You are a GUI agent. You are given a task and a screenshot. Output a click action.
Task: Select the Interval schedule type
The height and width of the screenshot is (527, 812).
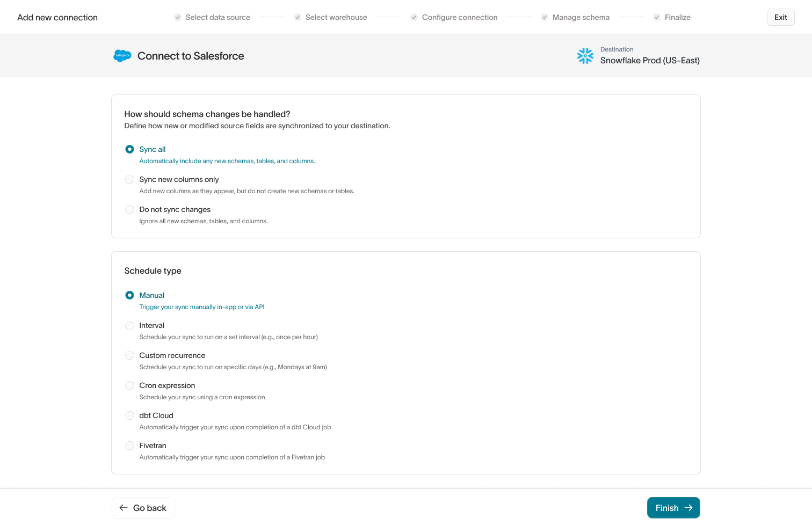(x=129, y=325)
